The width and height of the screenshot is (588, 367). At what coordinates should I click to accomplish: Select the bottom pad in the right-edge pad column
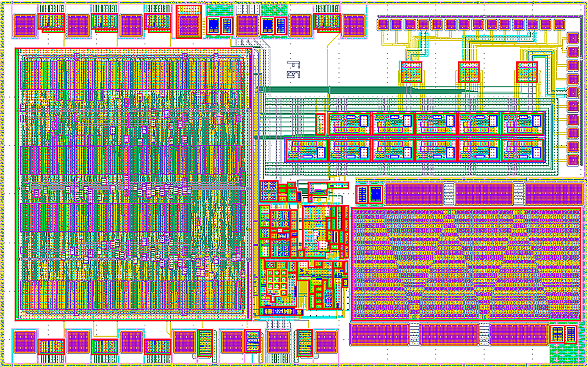(573, 159)
